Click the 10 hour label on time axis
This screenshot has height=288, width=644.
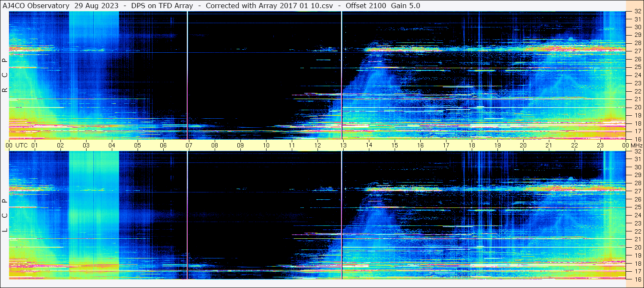coord(266,145)
